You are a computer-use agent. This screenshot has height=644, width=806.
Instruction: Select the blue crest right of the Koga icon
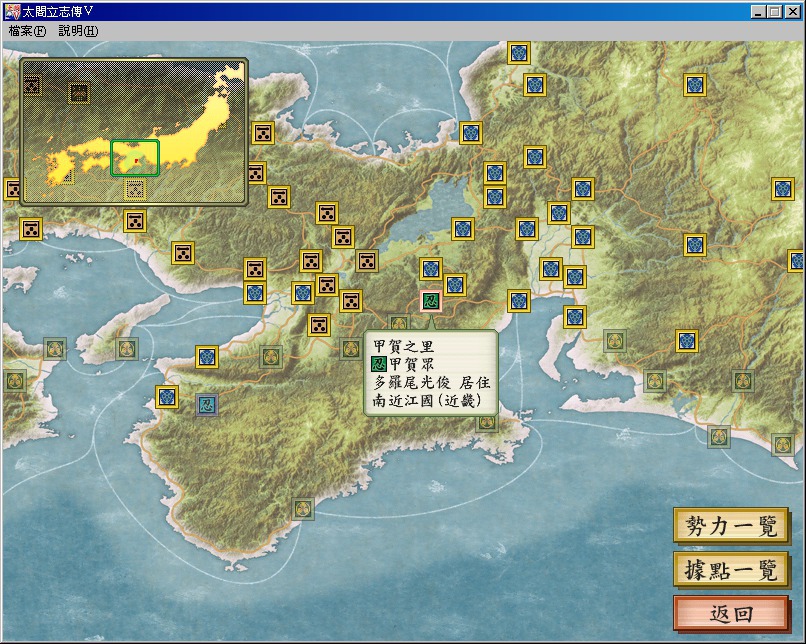tap(455, 285)
